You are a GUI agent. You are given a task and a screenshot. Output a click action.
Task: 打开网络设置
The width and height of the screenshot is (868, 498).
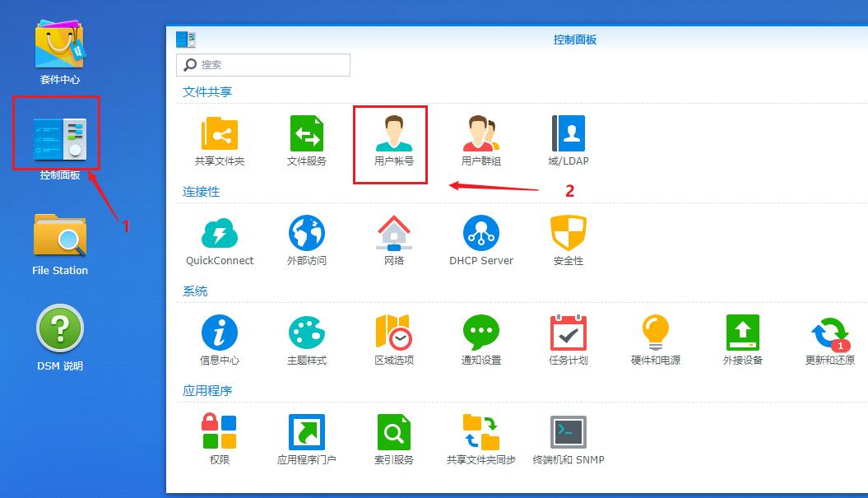(392, 239)
